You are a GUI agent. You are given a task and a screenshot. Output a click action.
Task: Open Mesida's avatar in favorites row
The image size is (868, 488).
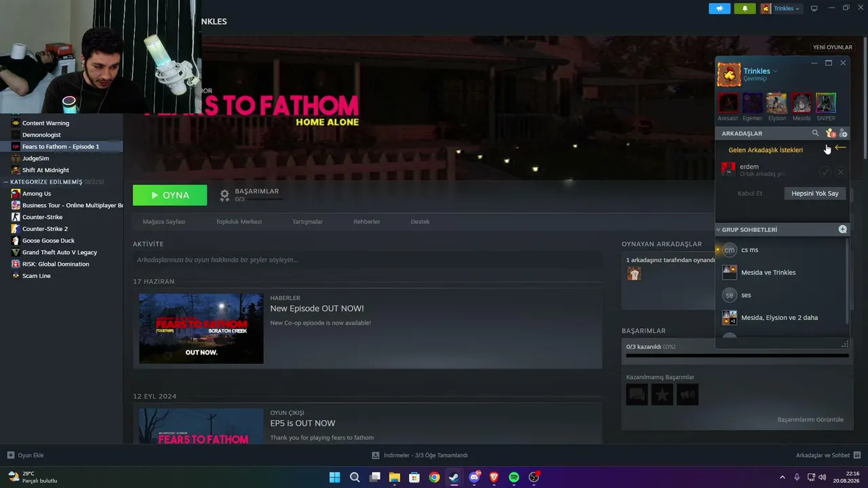click(x=802, y=103)
